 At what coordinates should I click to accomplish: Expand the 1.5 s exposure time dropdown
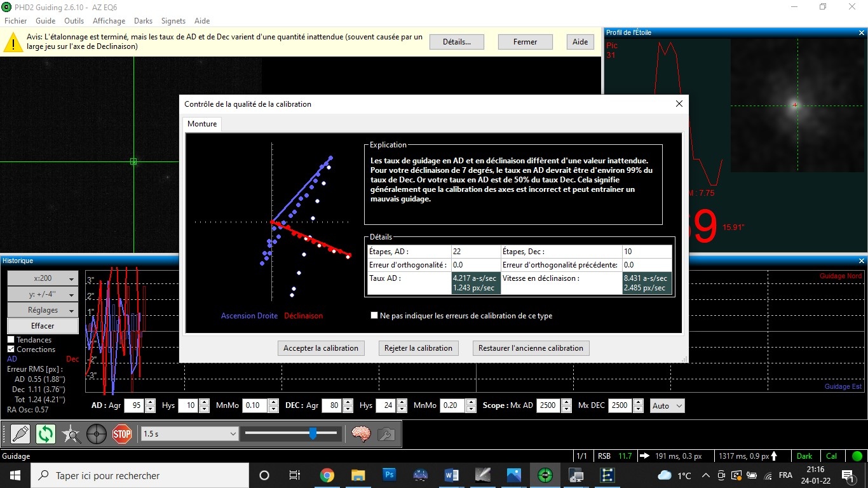tap(189, 433)
